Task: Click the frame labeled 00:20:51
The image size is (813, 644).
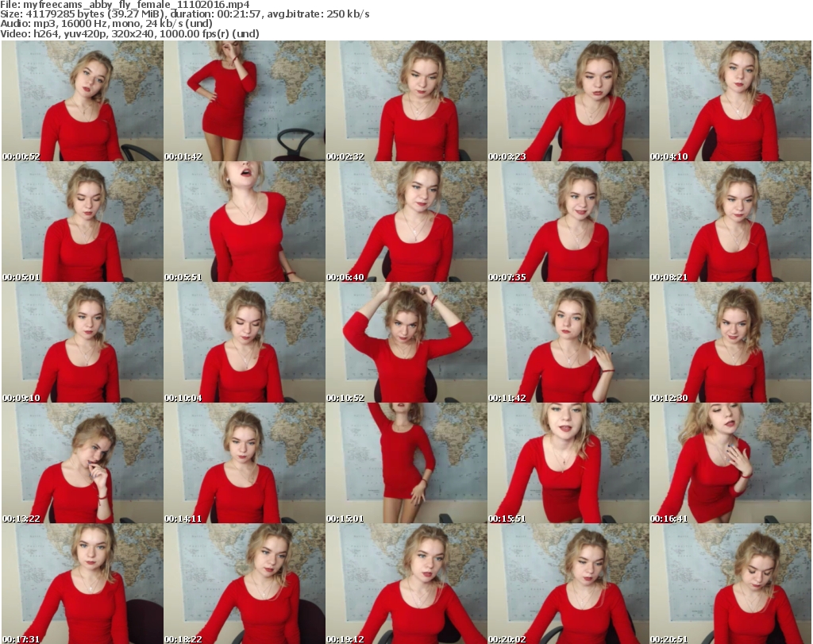Action: pyautogui.click(x=730, y=584)
